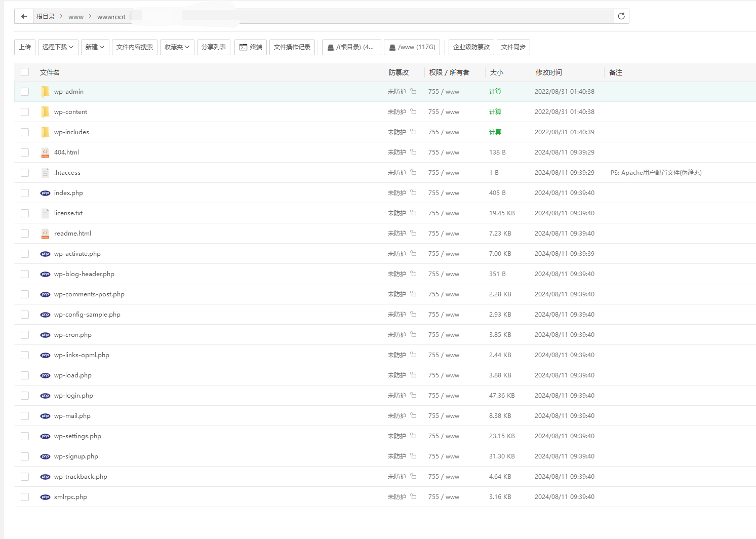Select the .htaccess row checkbox
Viewport: 756px width, 539px height.
coord(25,173)
